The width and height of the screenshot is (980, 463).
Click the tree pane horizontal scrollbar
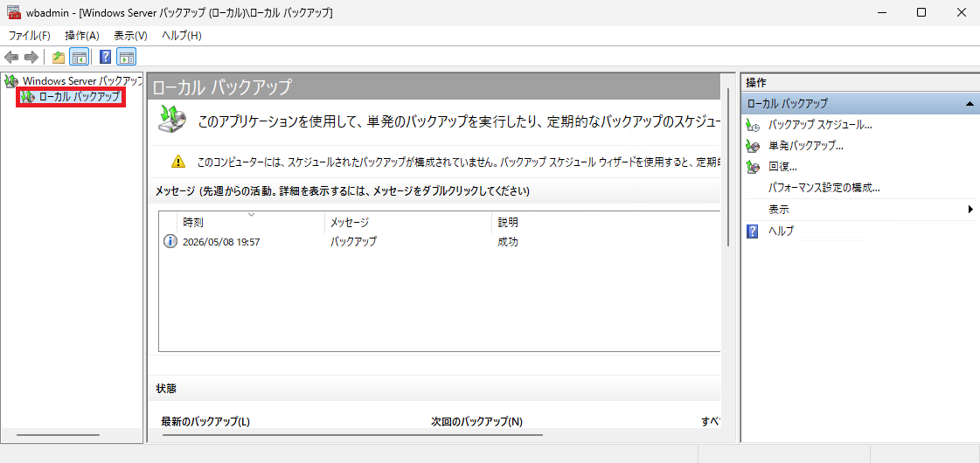pyautogui.click(x=58, y=434)
